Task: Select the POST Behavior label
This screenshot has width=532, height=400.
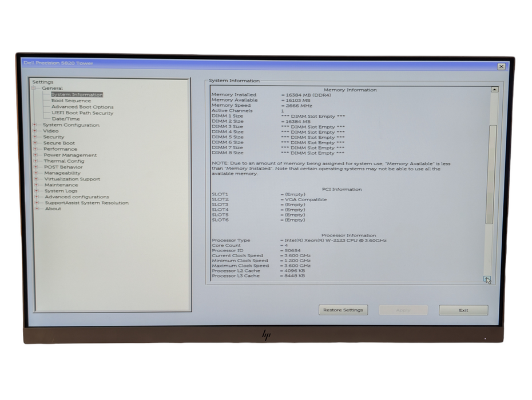Action: coord(63,167)
